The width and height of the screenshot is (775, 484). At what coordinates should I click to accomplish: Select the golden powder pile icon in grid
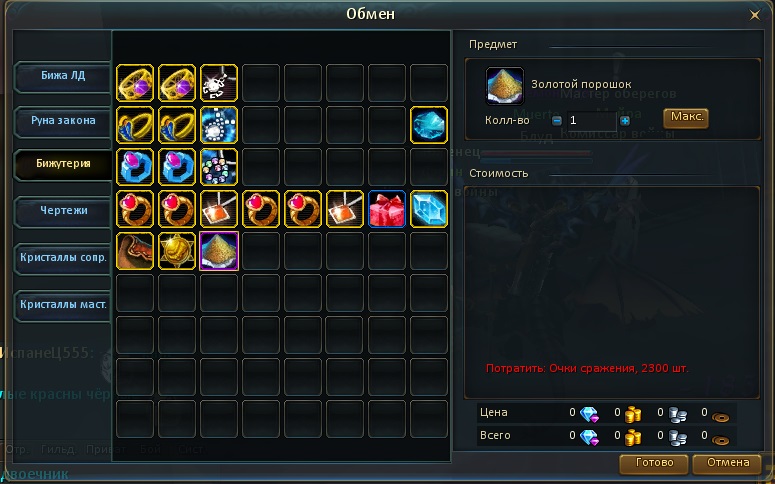click(219, 251)
